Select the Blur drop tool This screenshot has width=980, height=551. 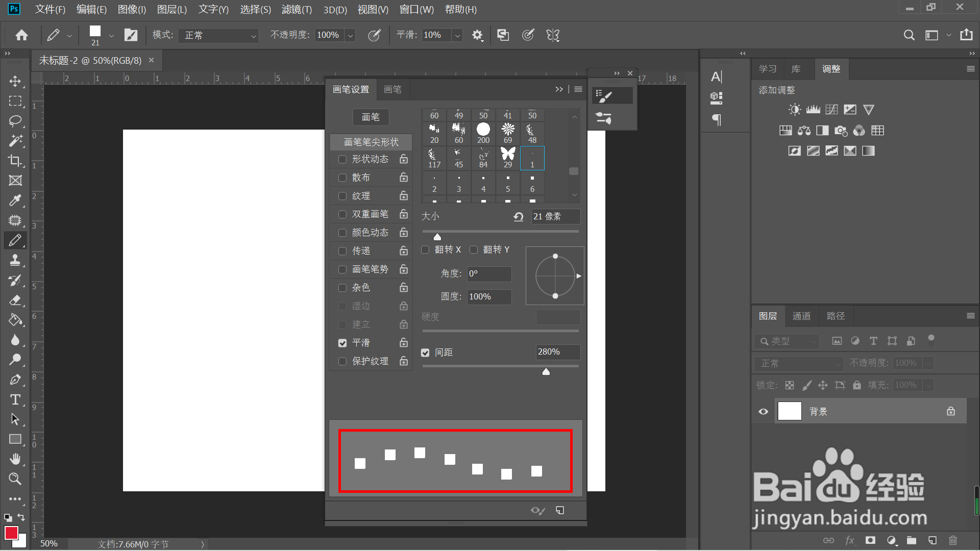[15, 340]
